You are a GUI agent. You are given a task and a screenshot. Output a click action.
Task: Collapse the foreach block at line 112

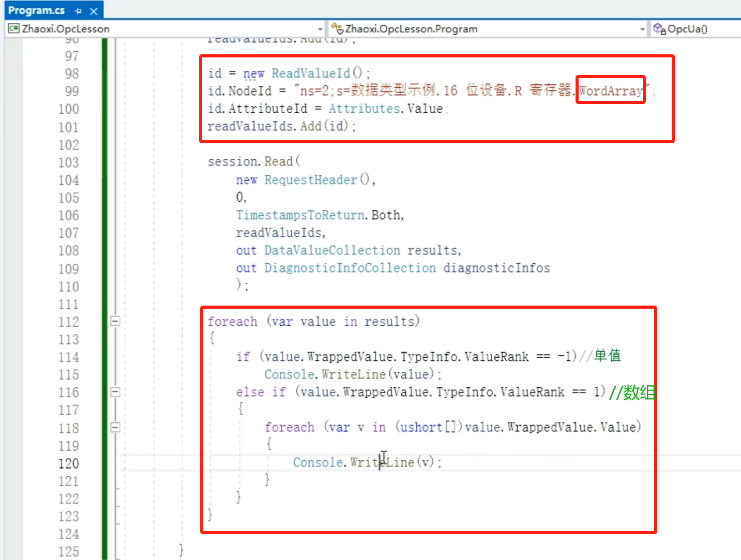click(115, 321)
